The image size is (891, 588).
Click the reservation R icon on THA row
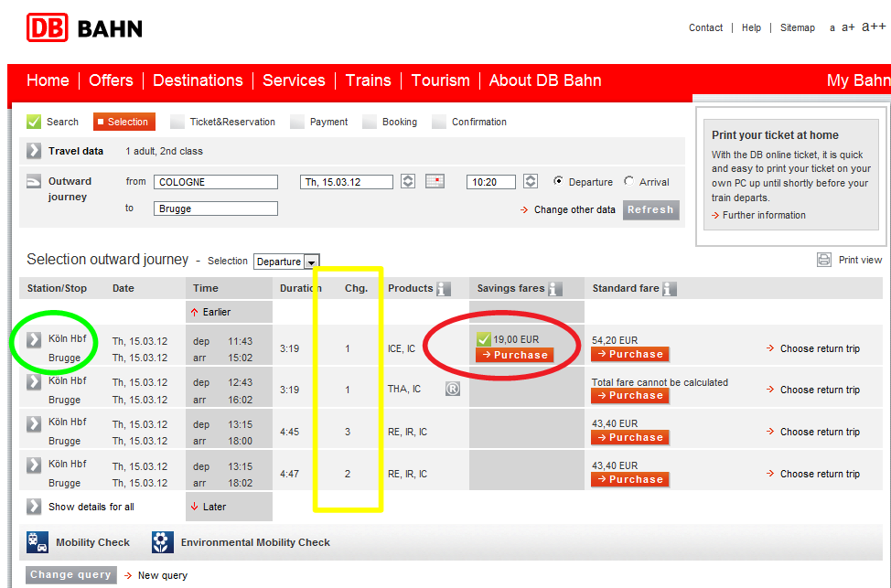coord(452,390)
